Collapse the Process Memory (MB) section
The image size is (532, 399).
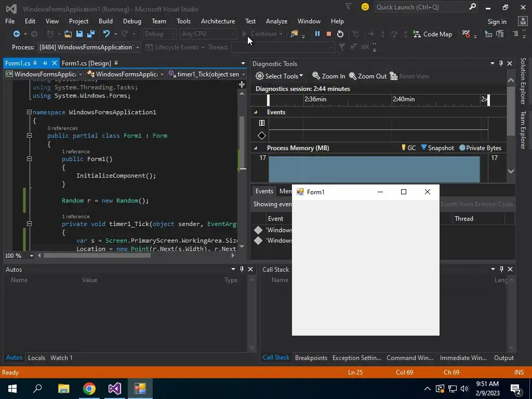tap(256, 148)
